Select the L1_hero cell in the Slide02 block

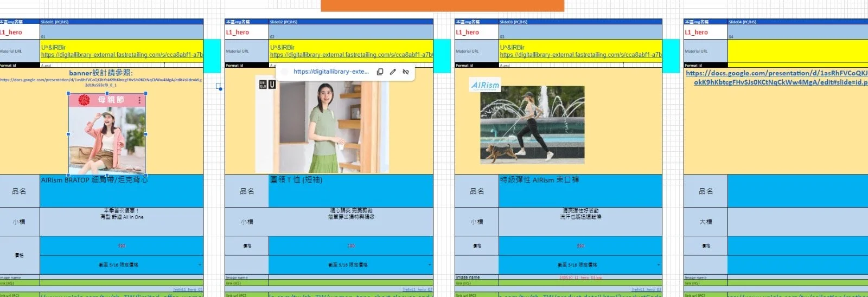247,32
